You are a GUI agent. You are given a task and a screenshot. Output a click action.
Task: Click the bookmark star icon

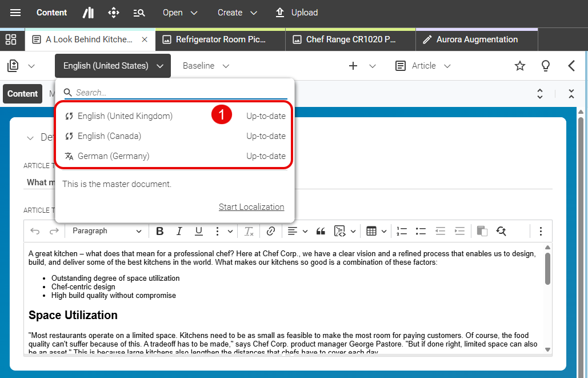point(519,66)
